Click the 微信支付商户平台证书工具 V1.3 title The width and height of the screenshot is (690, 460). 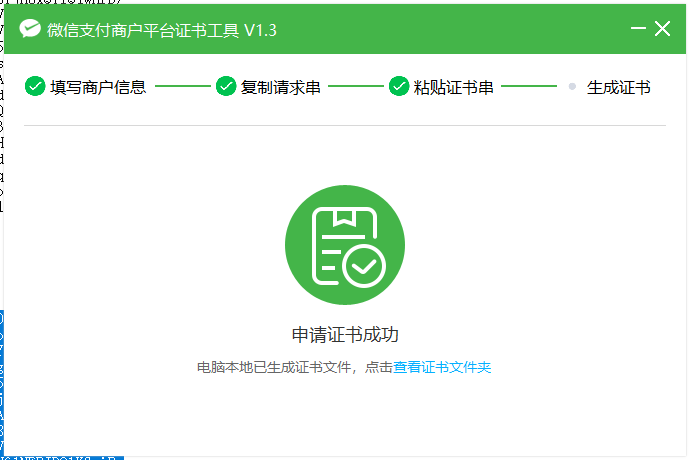161,30
